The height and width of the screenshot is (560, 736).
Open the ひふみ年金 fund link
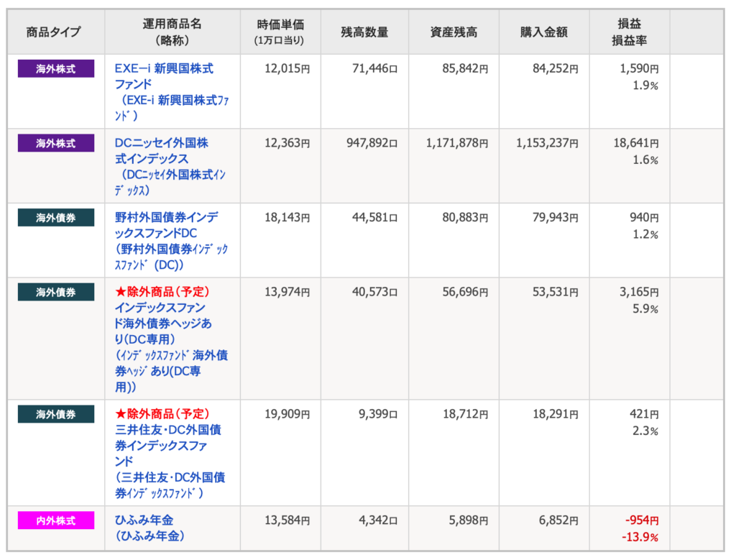click(149, 528)
